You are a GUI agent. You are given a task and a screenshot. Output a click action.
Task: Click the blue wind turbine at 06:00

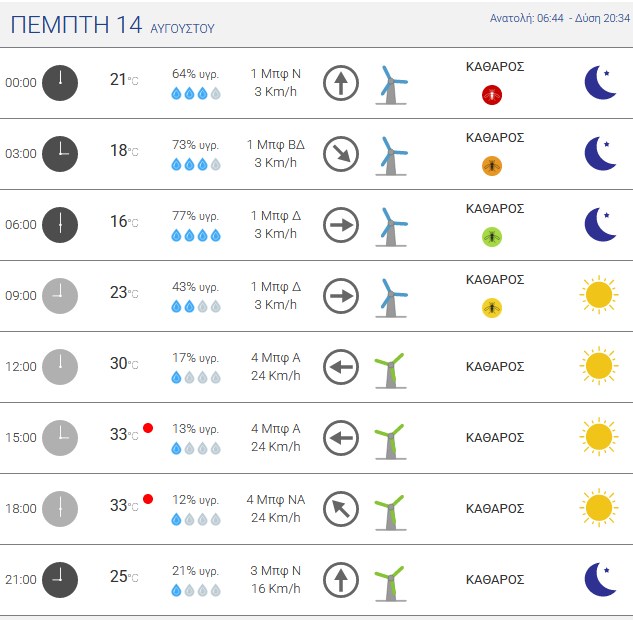click(x=391, y=227)
